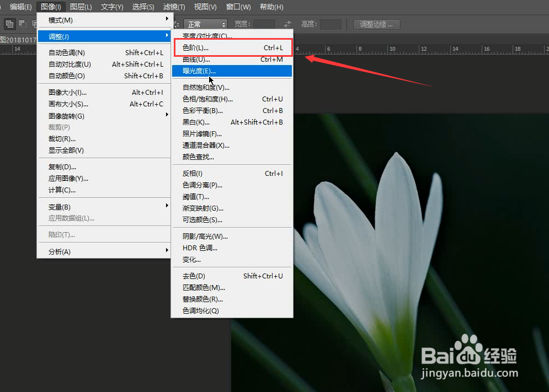Choose 色阶(L) levels adjustment
This screenshot has height=392, width=549.
click(232, 47)
